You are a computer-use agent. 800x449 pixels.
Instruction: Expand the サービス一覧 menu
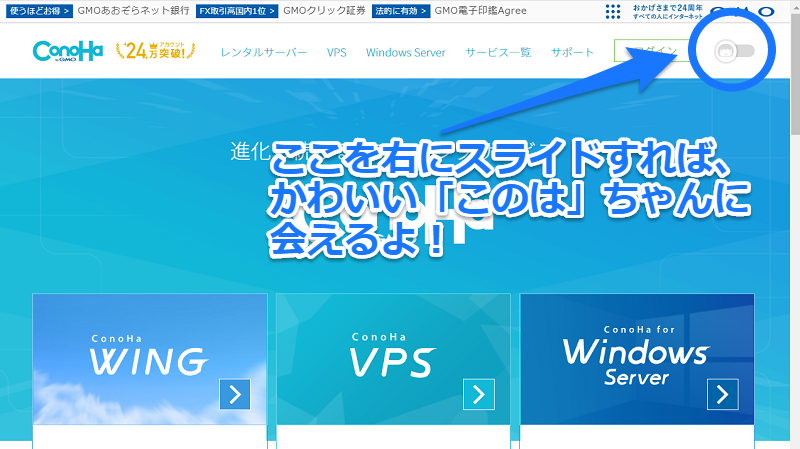[498, 52]
